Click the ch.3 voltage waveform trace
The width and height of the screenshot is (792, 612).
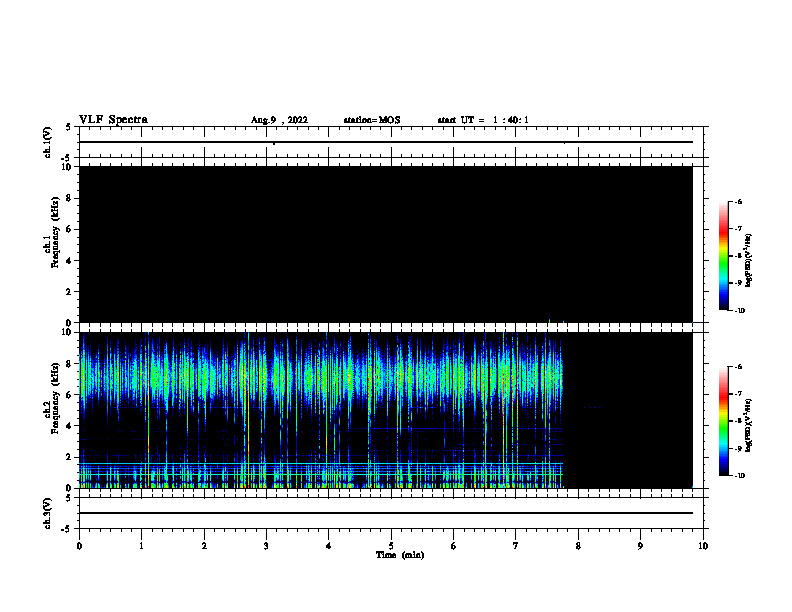coord(386,513)
